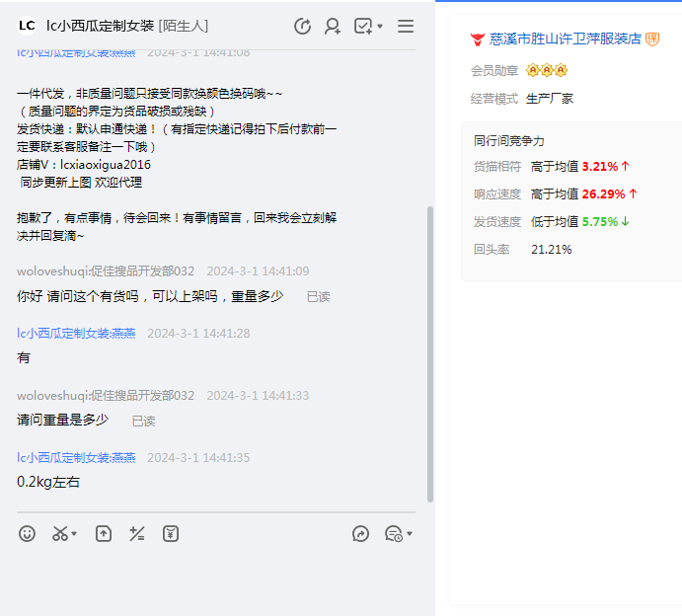This screenshot has height=616, width=682.
Task: Click the chat vertical scrollbar
Action: click(429, 353)
